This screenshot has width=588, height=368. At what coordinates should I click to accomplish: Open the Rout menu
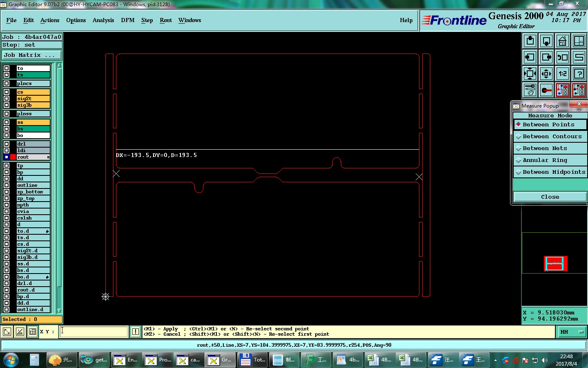point(166,20)
